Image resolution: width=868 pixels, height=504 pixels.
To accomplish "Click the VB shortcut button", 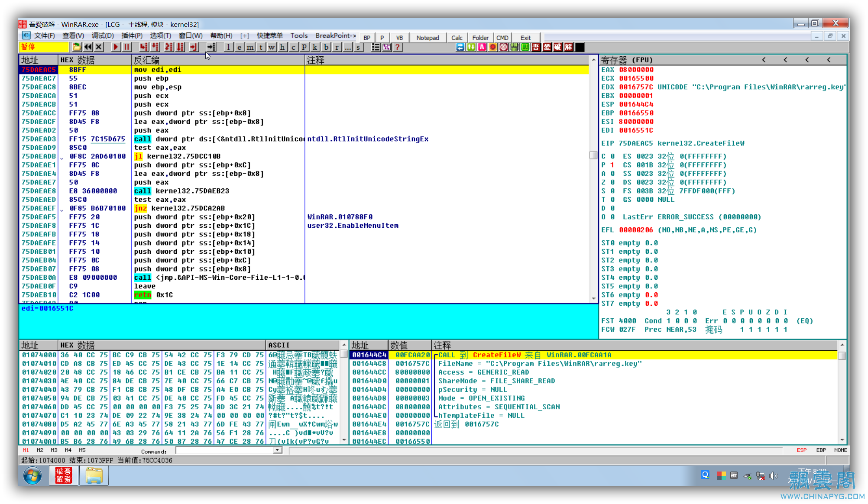I will click(399, 38).
